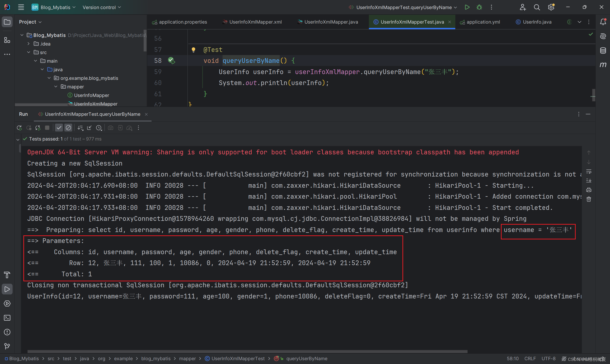Open the Build hammer tool window
The width and height of the screenshot is (610, 364).
7,275
